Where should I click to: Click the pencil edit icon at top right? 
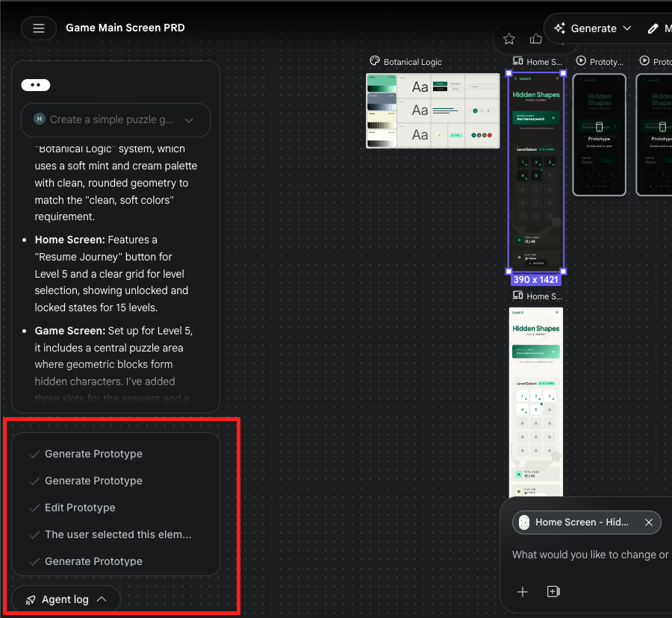click(653, 28)
